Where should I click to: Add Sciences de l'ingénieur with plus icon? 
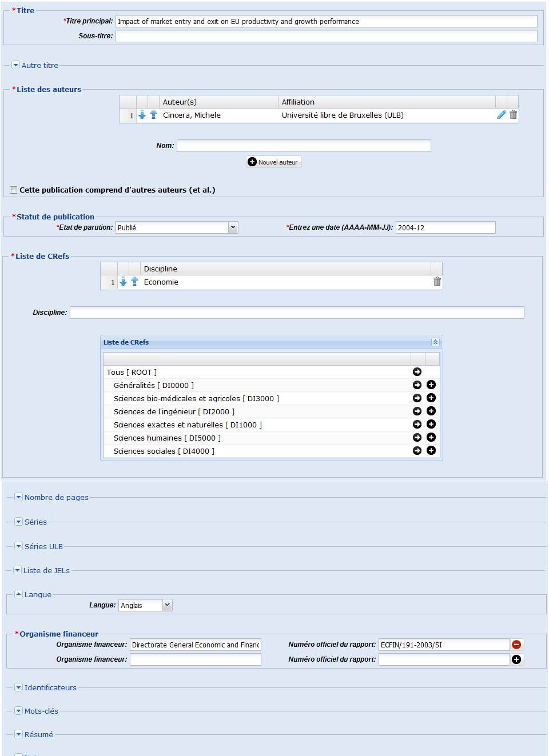(x=431, y=411)
